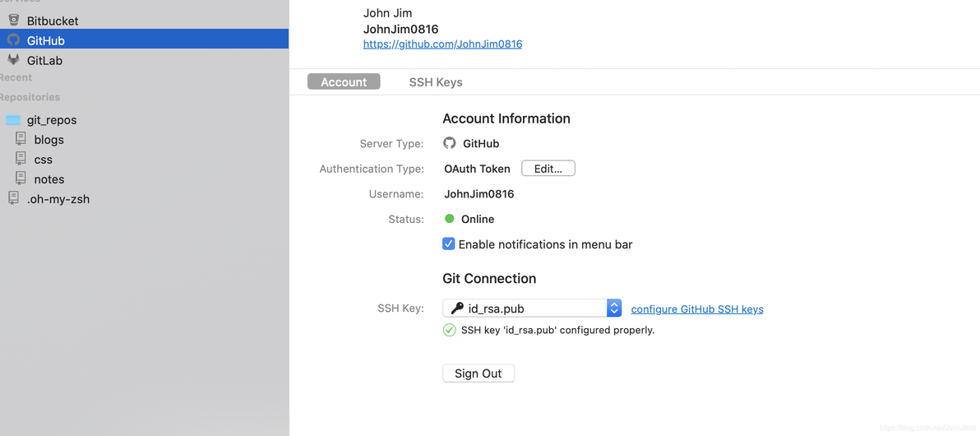Click the blogs repository icon
Screen dimensions: 980x436
pos(21,139)
